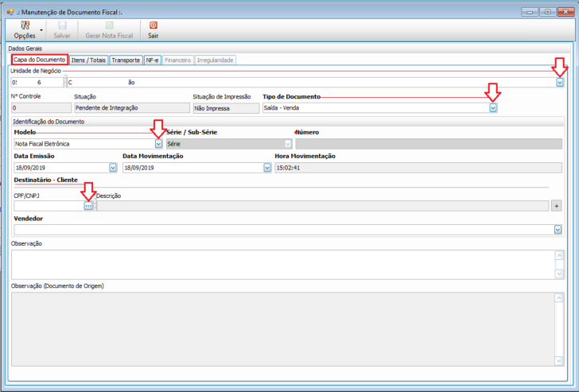
Task: Minimize the Manutenção de Documento Fiscal window
Action: click(x=530, y=12)
